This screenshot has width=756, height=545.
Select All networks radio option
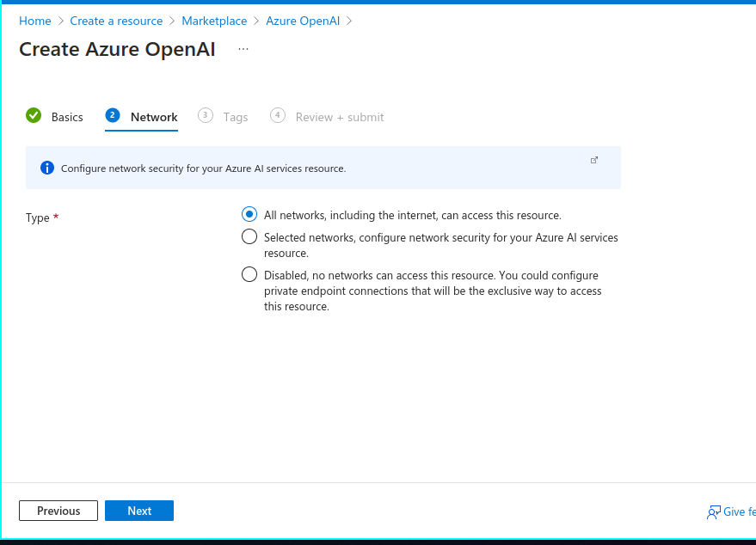(249, 214)
